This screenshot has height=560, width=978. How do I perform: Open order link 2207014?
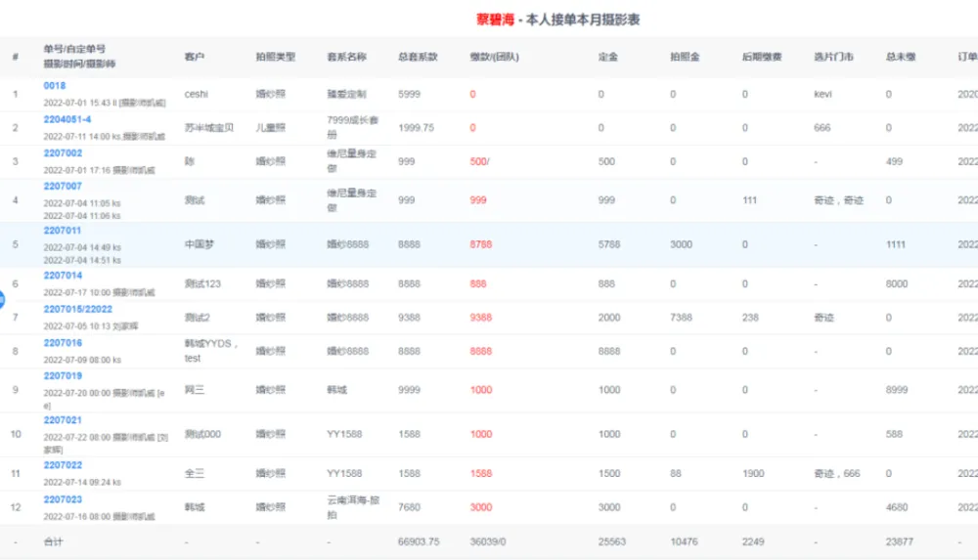tap(63, 276)
